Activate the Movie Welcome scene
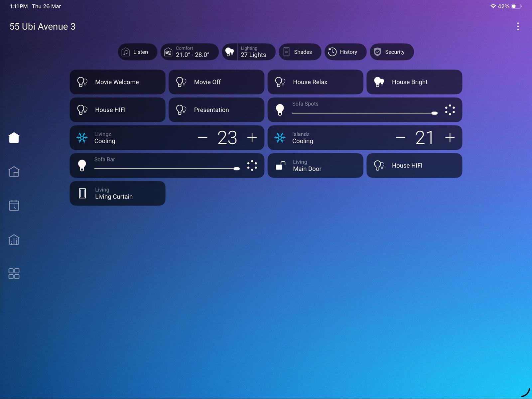 click(x=117, y=82)
